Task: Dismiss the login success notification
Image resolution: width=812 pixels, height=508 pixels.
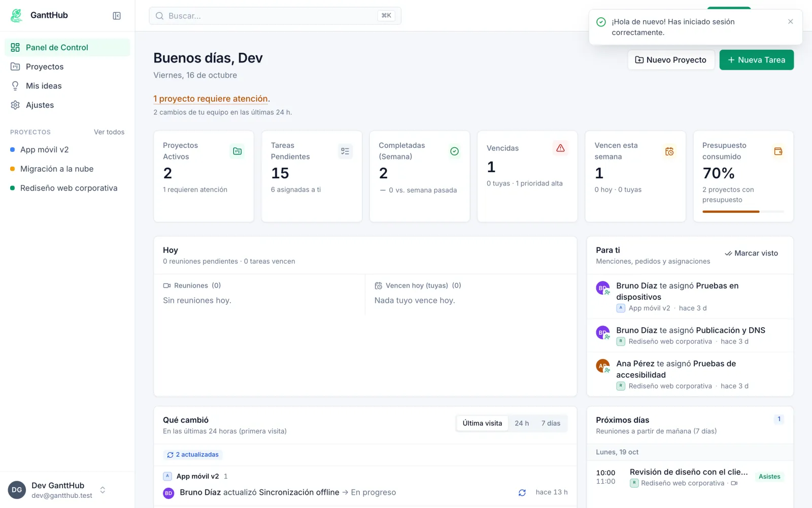Action: coord(790,21)
